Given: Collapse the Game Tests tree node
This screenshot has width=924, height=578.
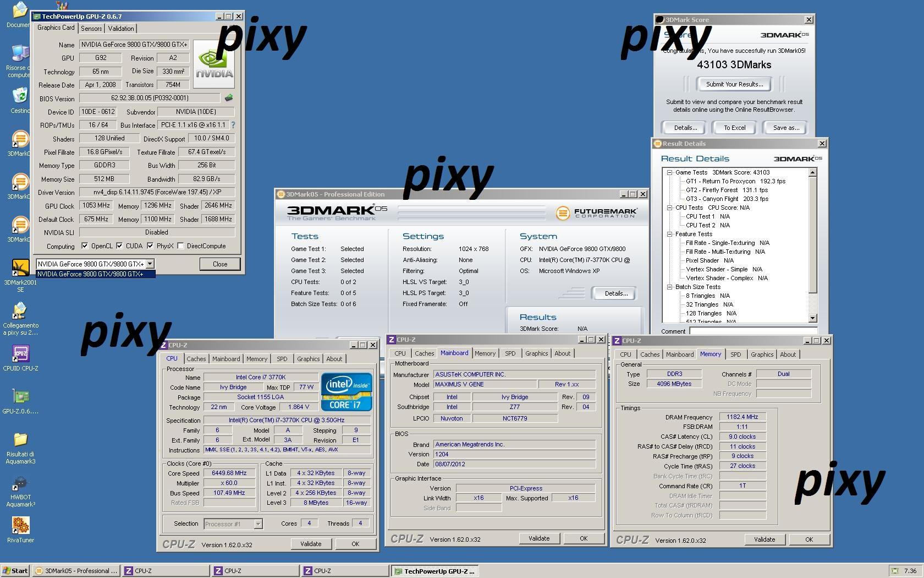Looking at the screenshot, I should (670, 172).
